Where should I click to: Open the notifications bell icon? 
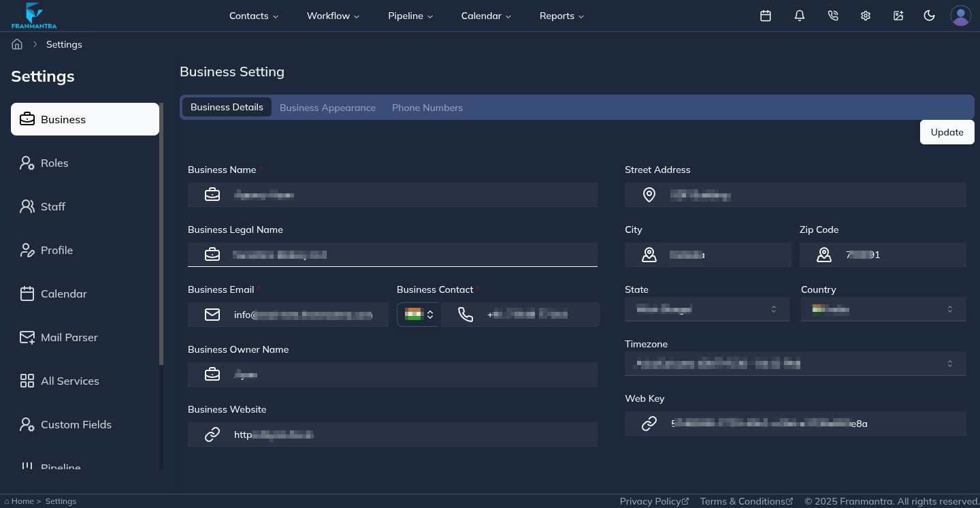[799, 16]
